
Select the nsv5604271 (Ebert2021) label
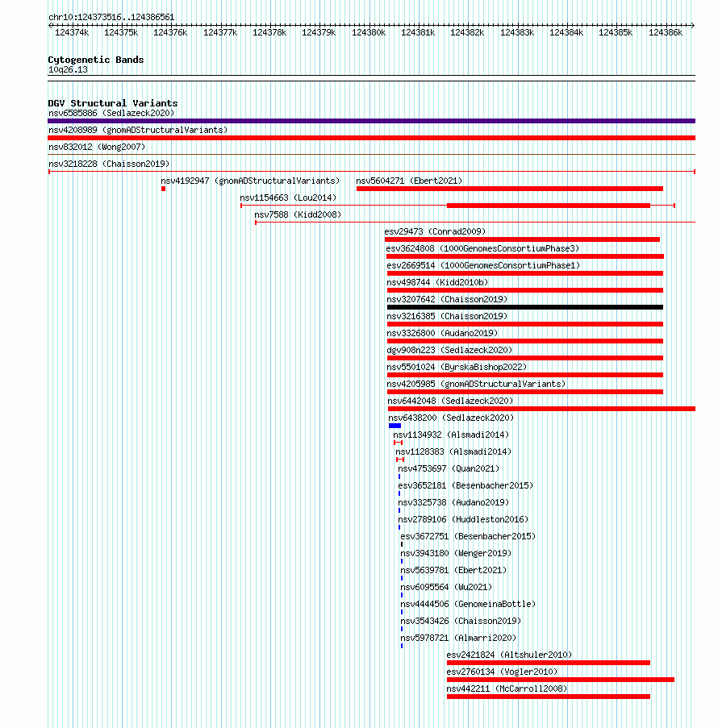pyautogui.click(x=410, y=181)
